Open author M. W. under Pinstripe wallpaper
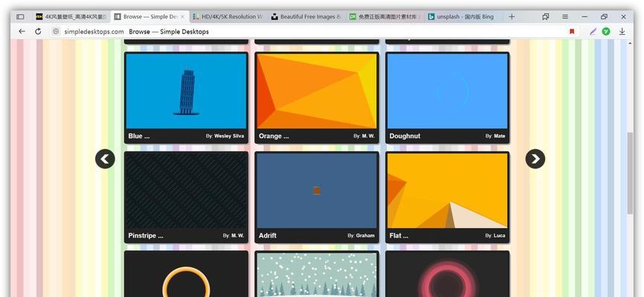The height and width of the screenshot is (297, 644). pos(237,236)
